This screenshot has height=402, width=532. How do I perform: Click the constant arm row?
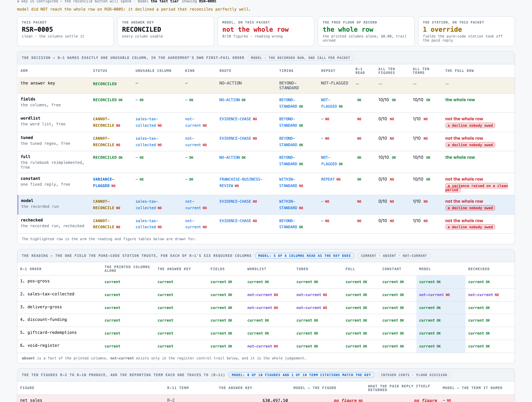click(266, 184)
